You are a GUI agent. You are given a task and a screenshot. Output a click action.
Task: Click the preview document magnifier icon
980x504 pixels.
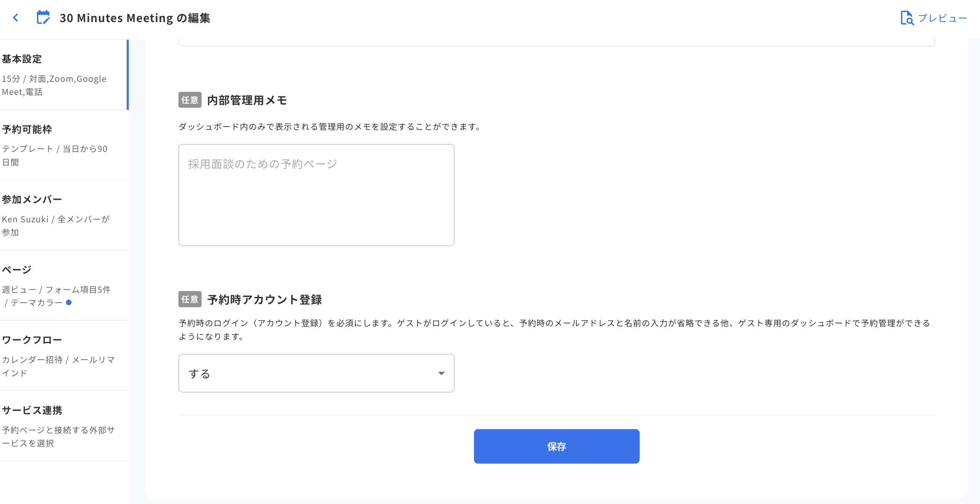coord(907,18)
